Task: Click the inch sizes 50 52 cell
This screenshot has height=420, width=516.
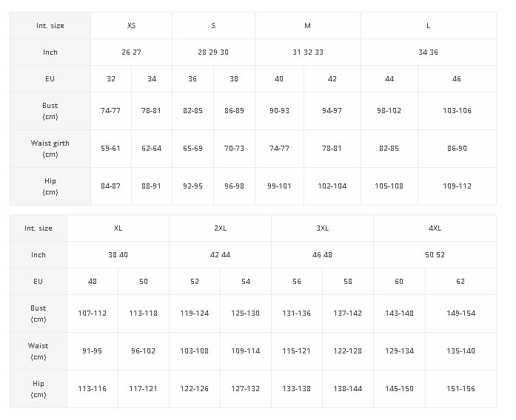Action: click(435, 254)
